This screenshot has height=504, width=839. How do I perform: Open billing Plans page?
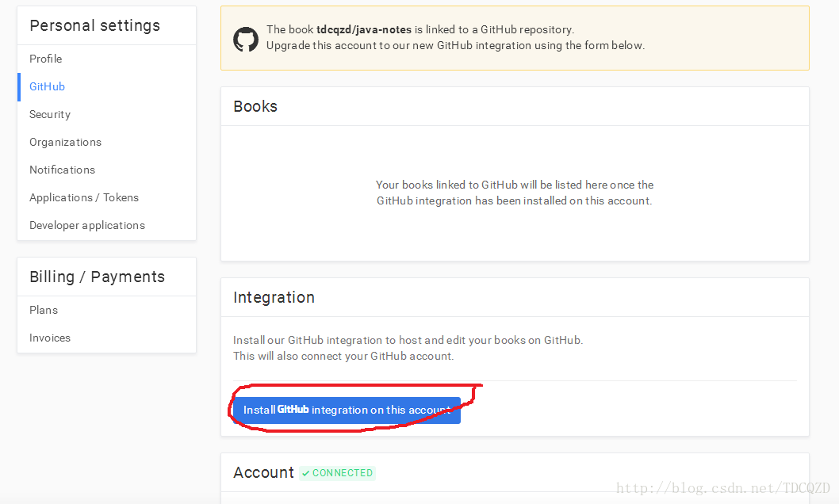(x=44, y=310)
